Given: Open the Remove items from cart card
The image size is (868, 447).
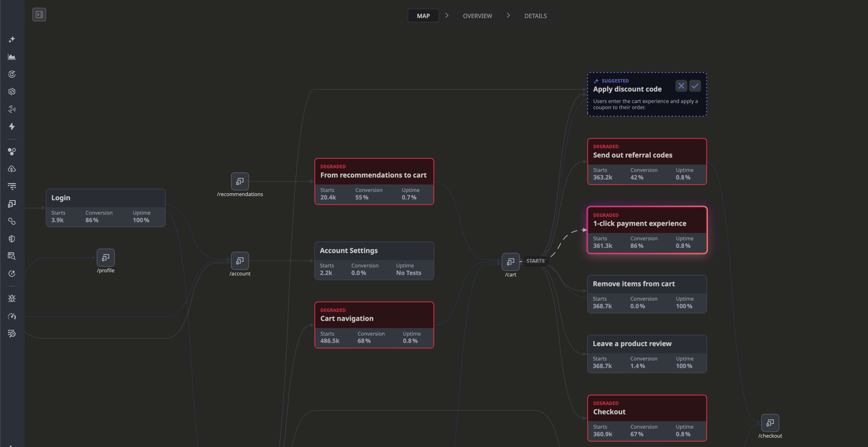Looking at the screenshot, I should (x=647, y=294).
